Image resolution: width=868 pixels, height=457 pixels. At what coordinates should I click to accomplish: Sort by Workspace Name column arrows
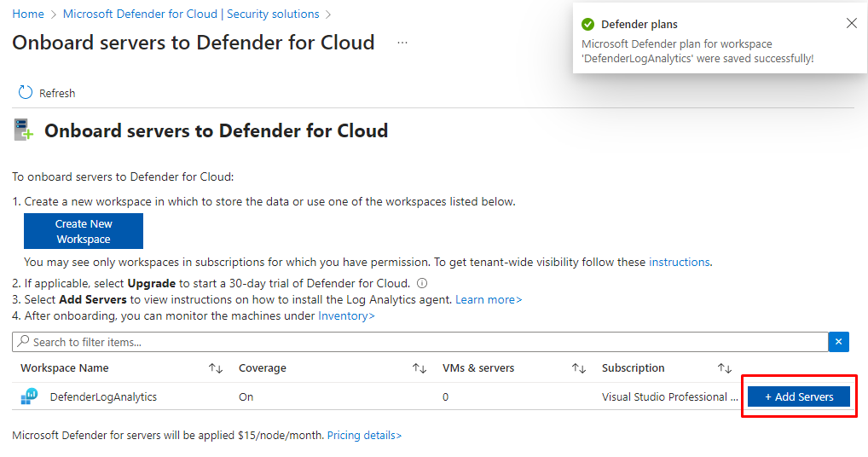point(216,368)
